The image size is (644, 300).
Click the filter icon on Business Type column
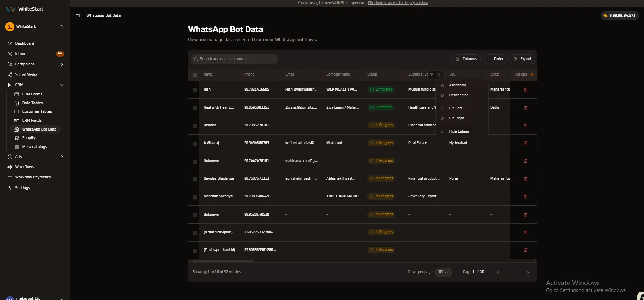coord(432,75)
